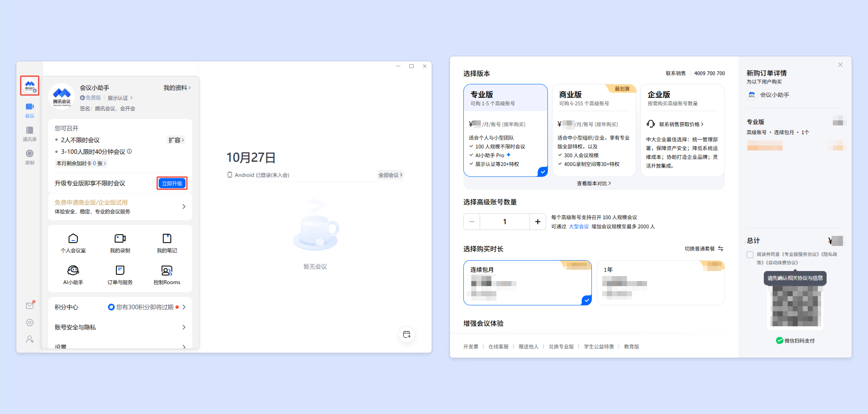Image resolution: width=868 pixels, height=414 pixels.
Task: Click the 立即升级 upgrade button
Action: pyautogui.click(x=172, y=183)
